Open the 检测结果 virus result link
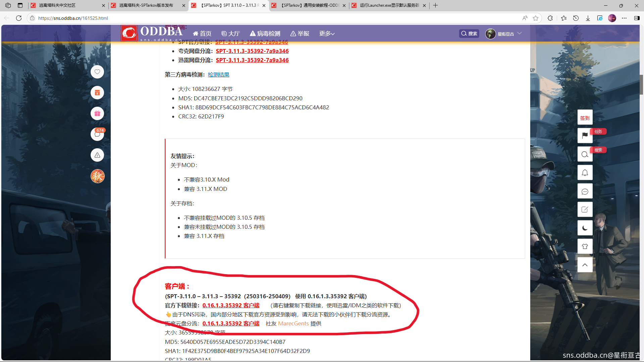The width and height of the screenshot is (644, 362). pyautogui.click(x=218, y=74)
